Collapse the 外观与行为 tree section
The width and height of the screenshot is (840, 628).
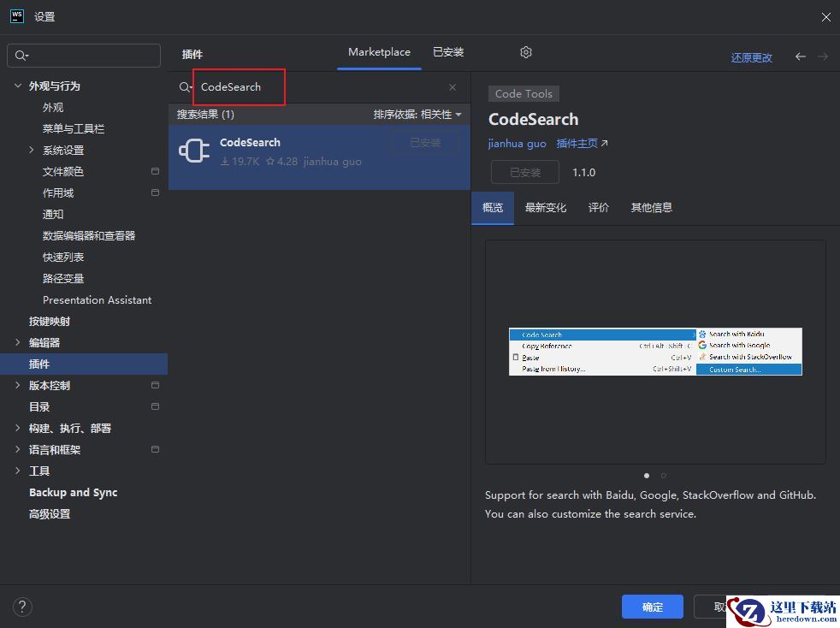point(18,86)
